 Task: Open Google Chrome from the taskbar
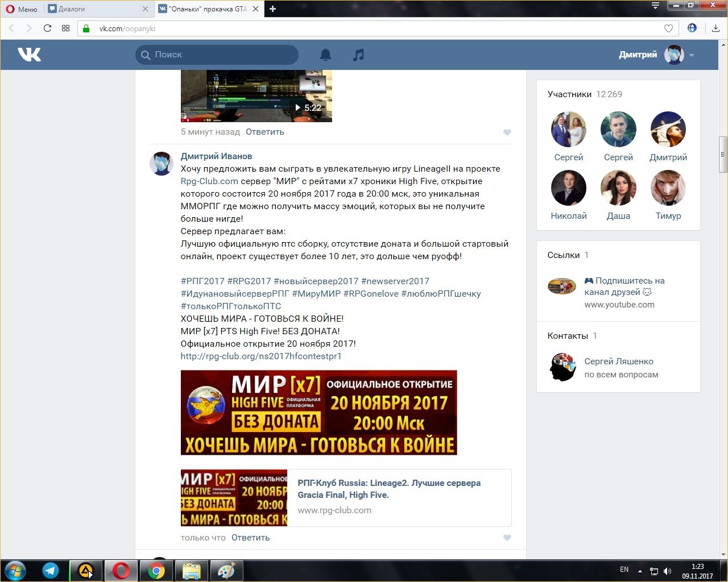point(156,570)
